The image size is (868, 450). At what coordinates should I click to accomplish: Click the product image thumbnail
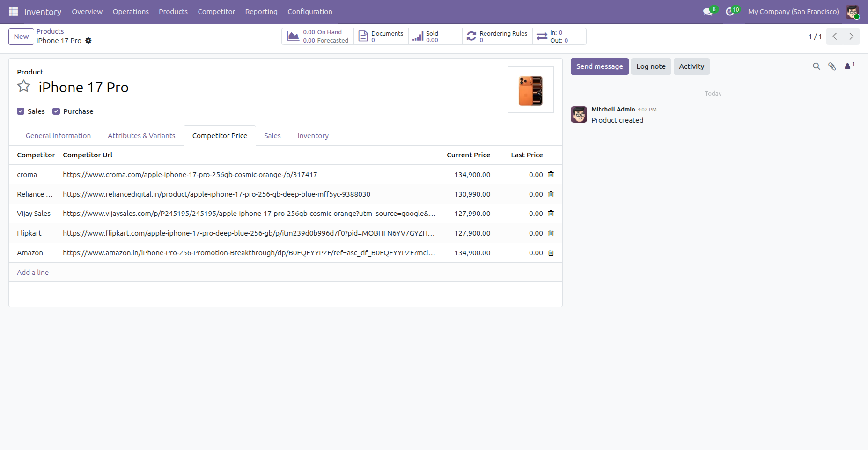[x=530, y=90]
